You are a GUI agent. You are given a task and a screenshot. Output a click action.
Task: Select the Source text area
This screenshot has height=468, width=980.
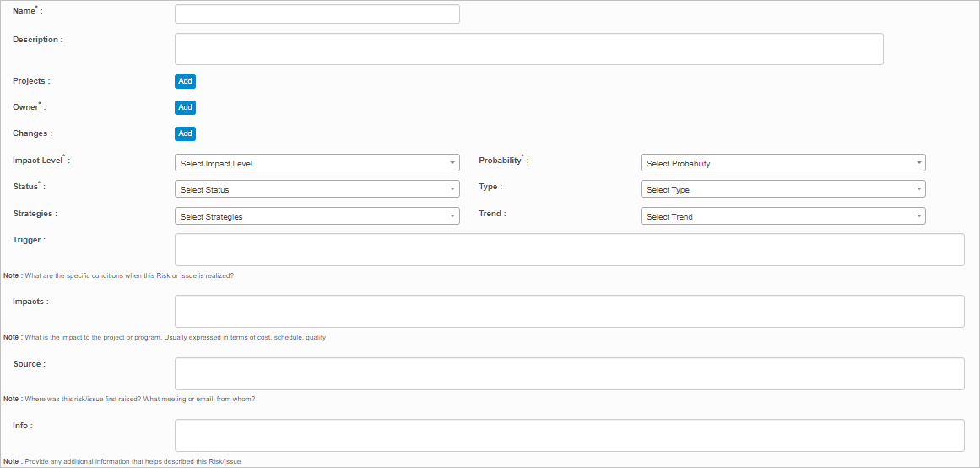coord(569,373)
